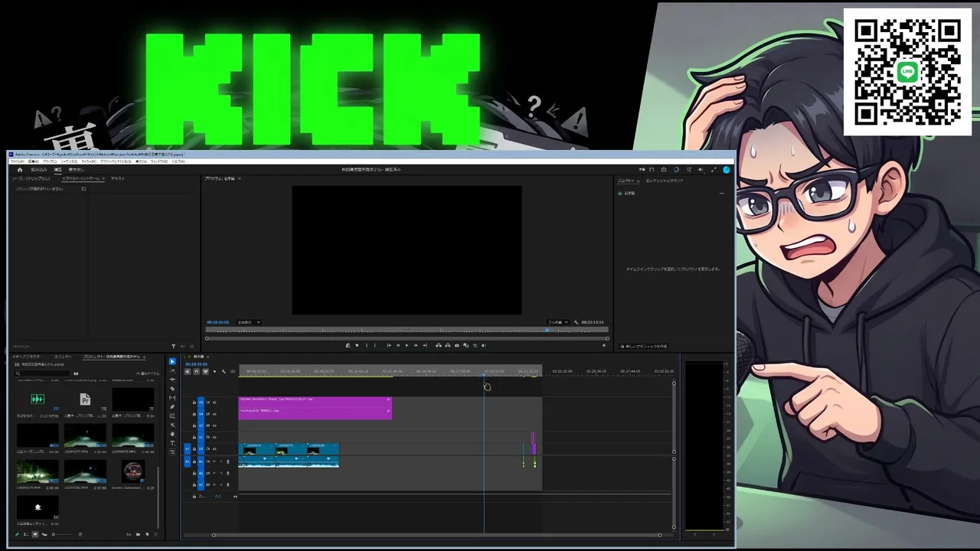
Task: Click the fullscreen video icon in the header
Action: click(714, 169)
